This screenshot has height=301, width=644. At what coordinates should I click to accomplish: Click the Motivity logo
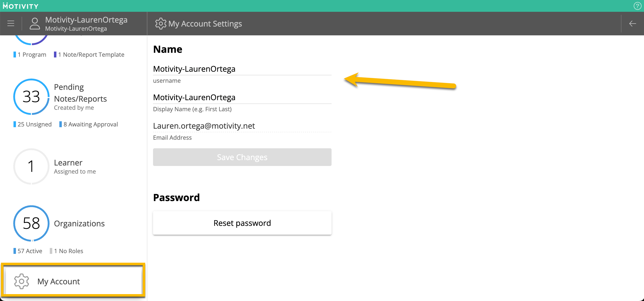tap(21, 6)
